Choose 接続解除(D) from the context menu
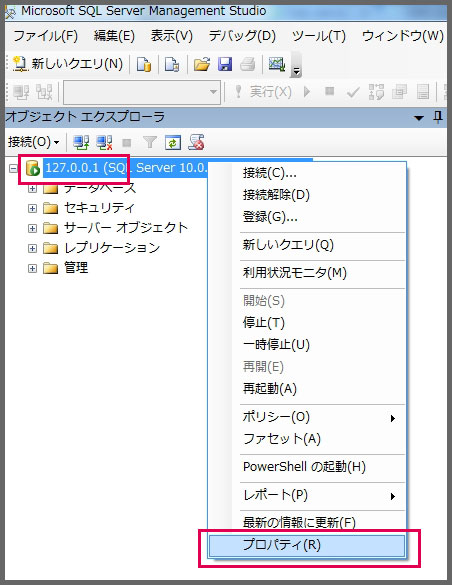The height and width of the screenshot is (585, 452). 307,195
